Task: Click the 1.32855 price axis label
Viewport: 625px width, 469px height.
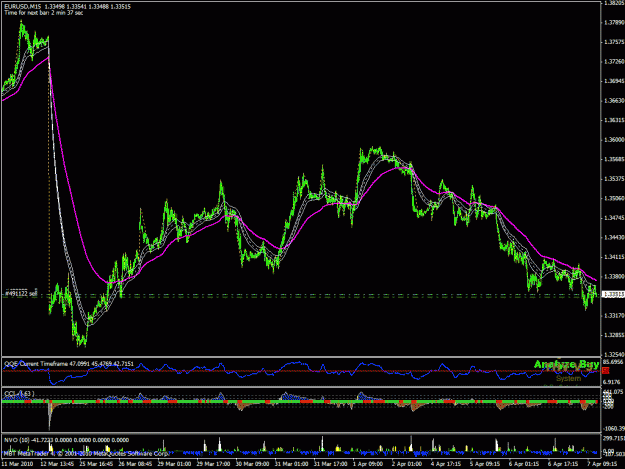Action: click(614, 335)
